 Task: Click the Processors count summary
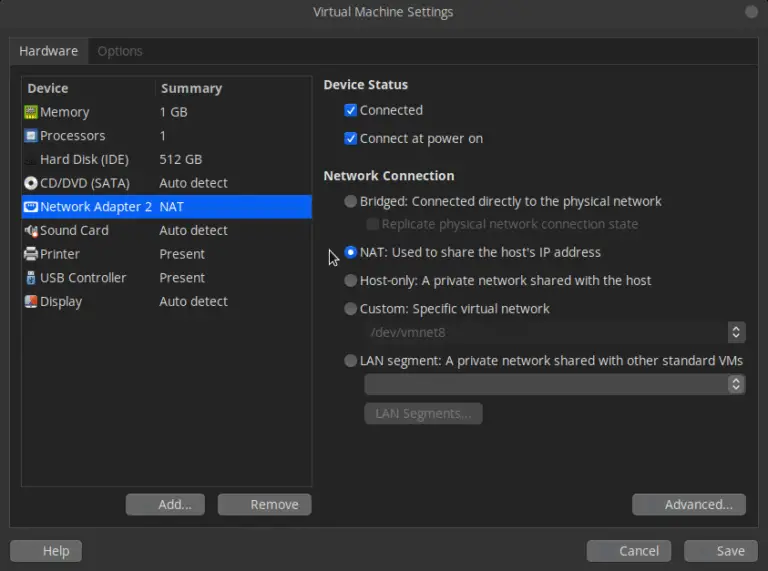coord(163,136)
